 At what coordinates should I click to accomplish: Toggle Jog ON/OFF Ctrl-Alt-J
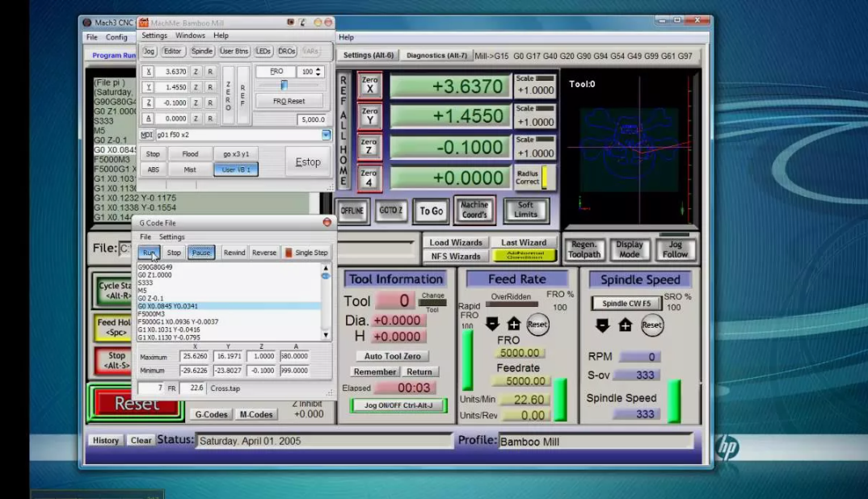tap(398, 405)
